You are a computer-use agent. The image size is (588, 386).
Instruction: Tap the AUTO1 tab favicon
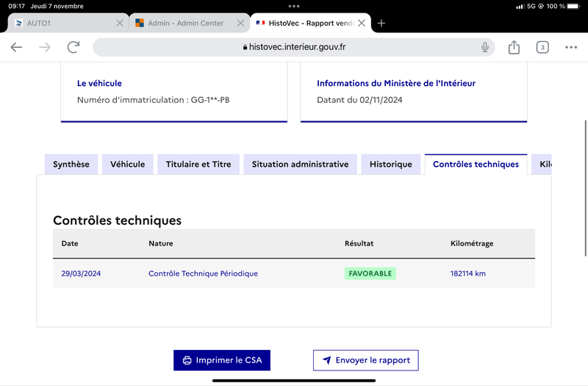click(18, 23)
